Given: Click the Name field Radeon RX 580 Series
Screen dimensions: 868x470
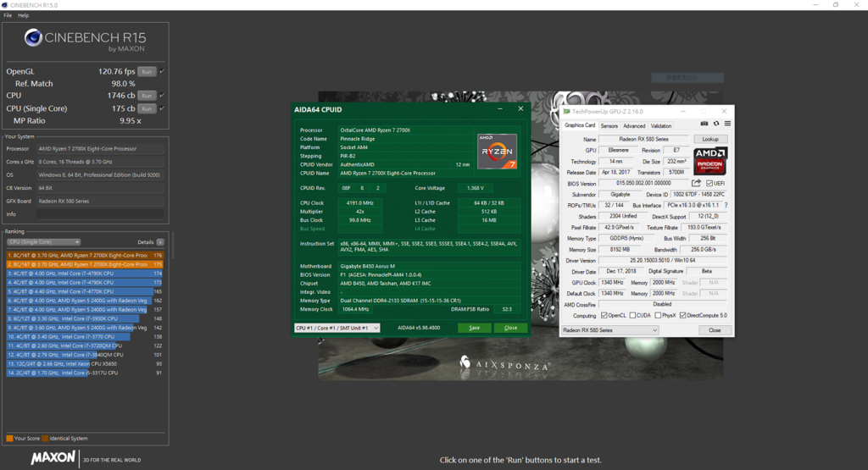Looking at the screenshot, I should point(643,140).
